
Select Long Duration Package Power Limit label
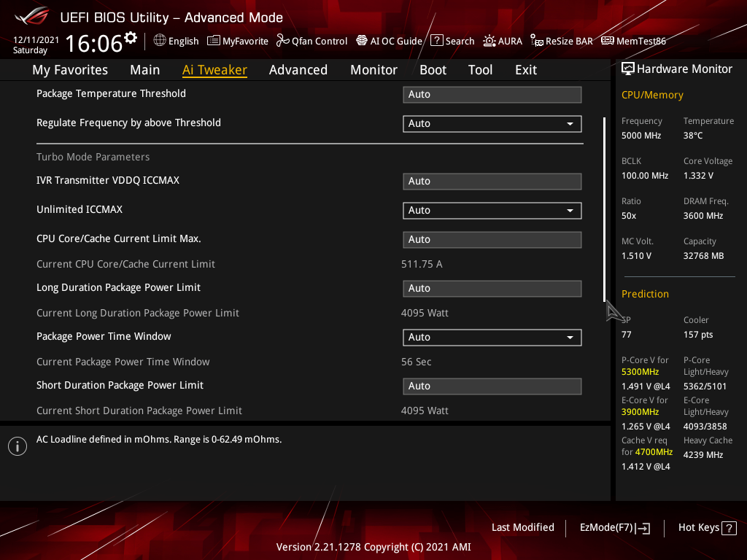coord(119,287)
